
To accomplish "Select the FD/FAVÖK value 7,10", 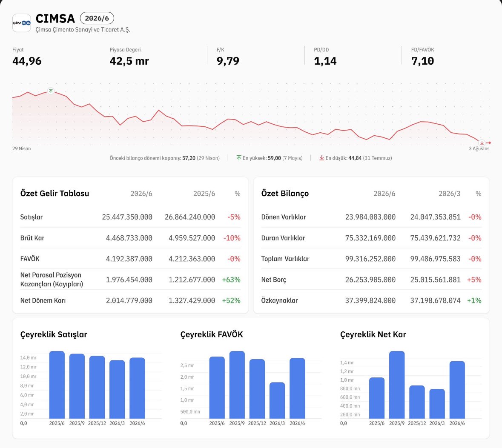I will (x=423, y=61).
